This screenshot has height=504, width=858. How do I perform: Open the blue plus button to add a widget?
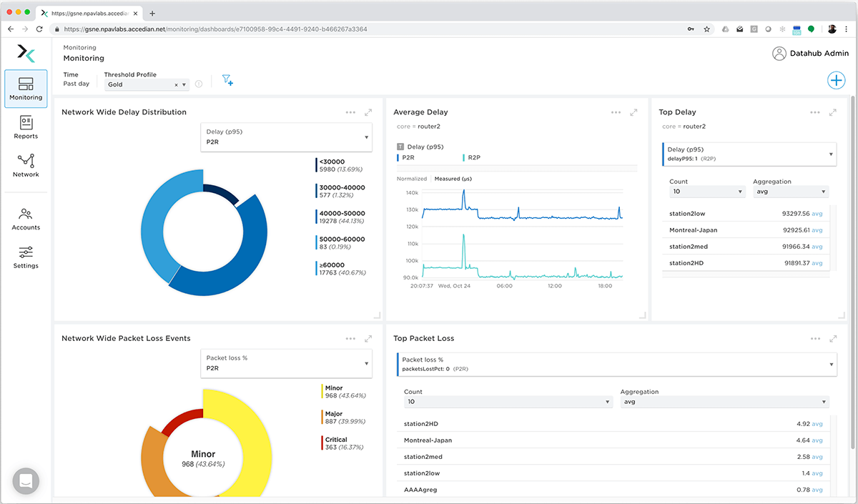(836, 80)
